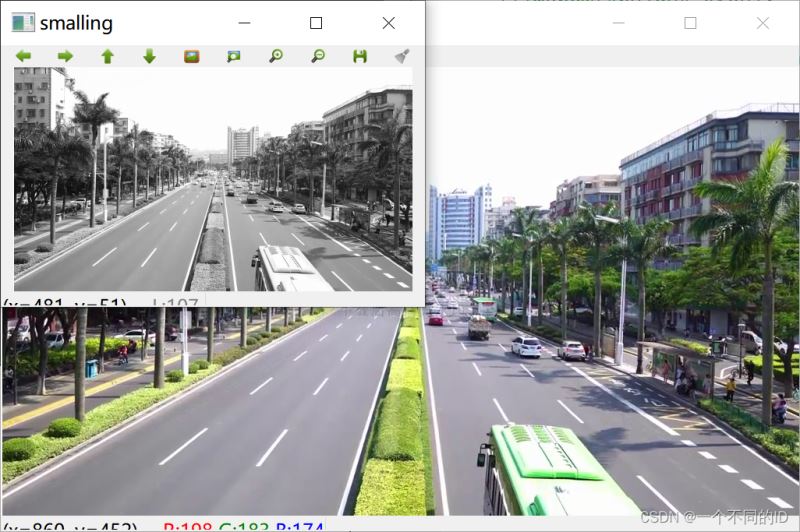Click the grayscale image in smalling window

click(x=213, y=180)
